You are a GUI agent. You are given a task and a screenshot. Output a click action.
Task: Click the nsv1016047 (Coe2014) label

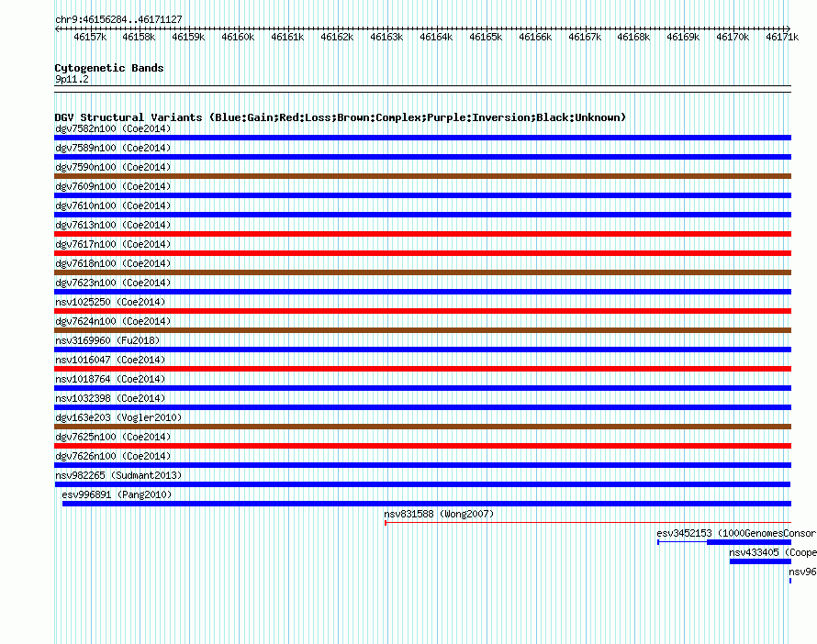(x=110, y=360)
